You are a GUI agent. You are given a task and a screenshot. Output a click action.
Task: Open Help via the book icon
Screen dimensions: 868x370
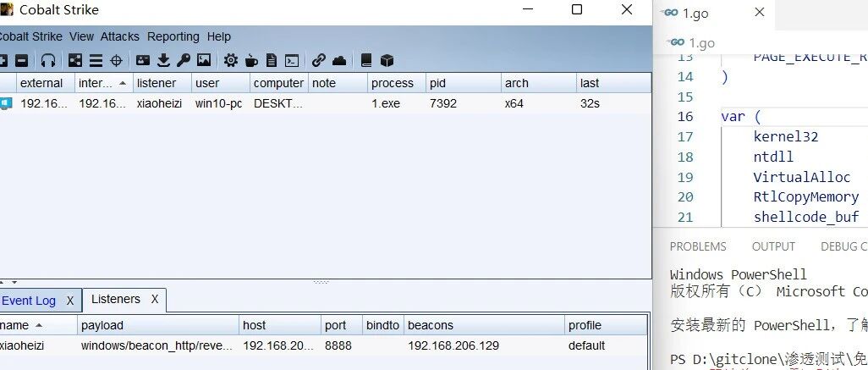tap(366, 60)
